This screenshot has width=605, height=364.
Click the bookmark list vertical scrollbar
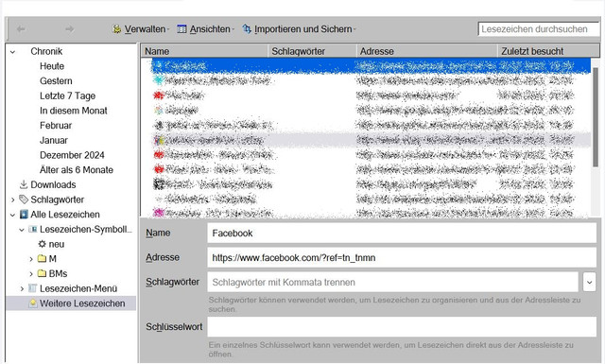click(x=596, y=117)
